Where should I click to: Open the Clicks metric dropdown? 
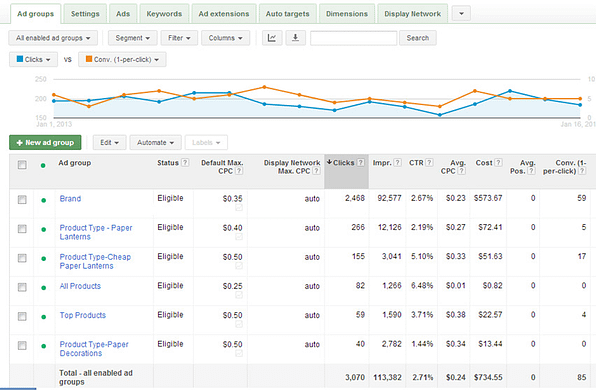(x=33, y=59)
